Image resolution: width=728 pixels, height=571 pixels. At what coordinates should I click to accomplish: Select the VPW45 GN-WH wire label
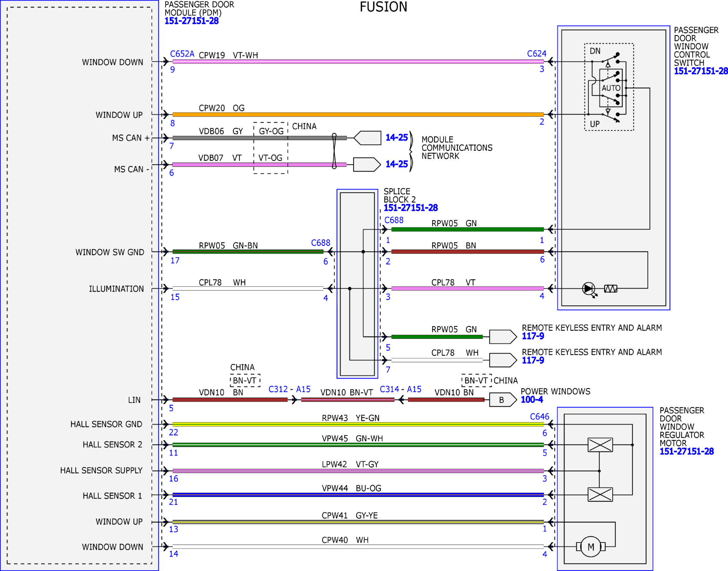pos(352,438)
